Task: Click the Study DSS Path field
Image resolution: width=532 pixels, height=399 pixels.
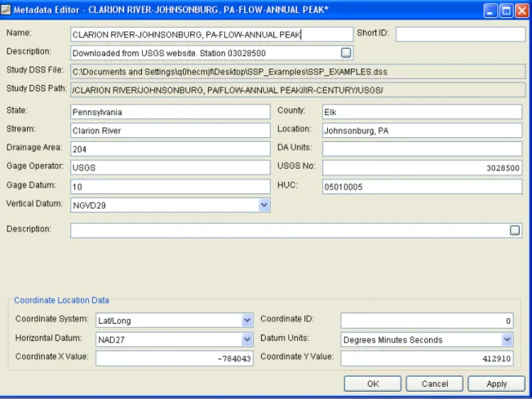Action: [x=298, y=91]
